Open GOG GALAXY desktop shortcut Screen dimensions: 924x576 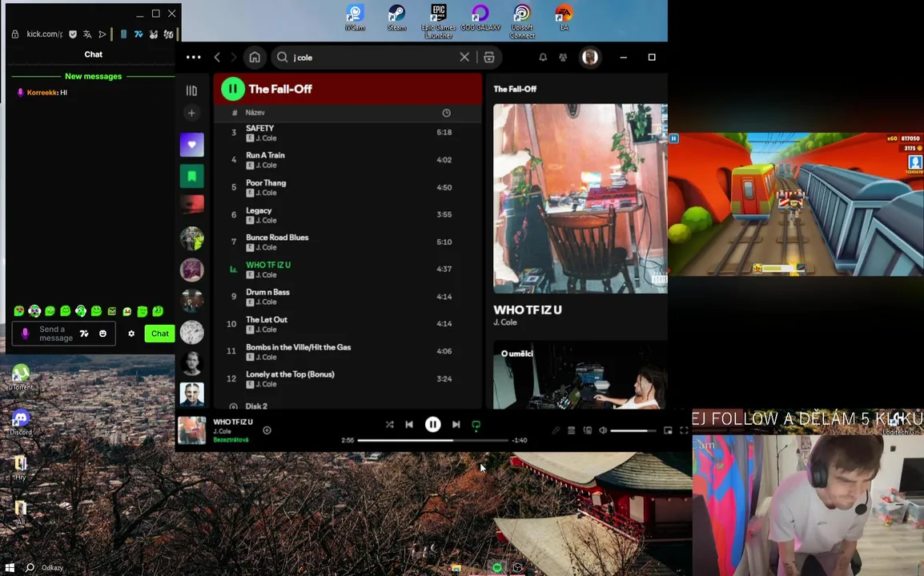480,18
